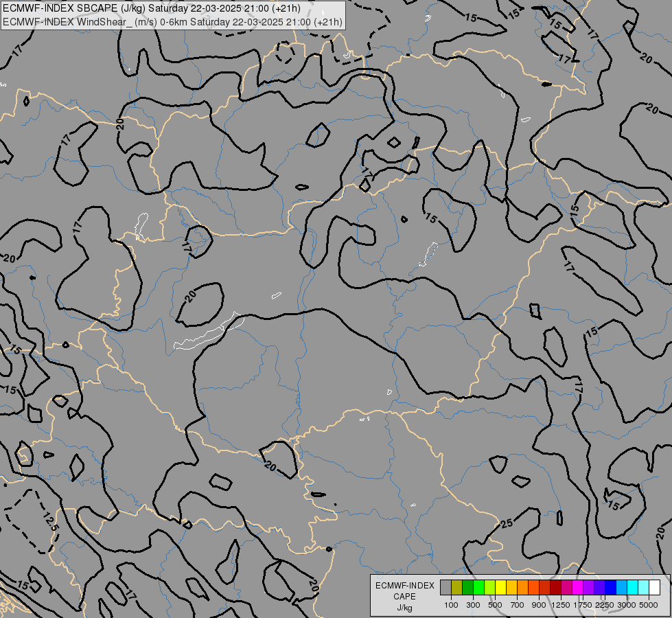Click the olive swatch in the CAPE legend

(x=456, y=587)
